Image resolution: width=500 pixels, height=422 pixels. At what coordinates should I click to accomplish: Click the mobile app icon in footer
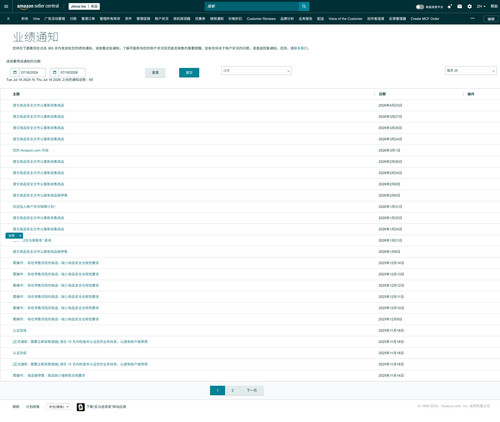pyautogui.click(x=81, y=407)
